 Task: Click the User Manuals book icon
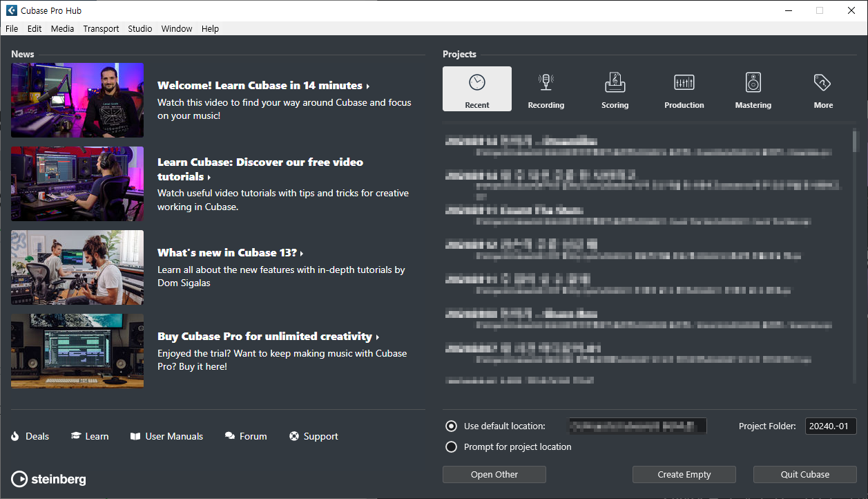pos(135,436)
